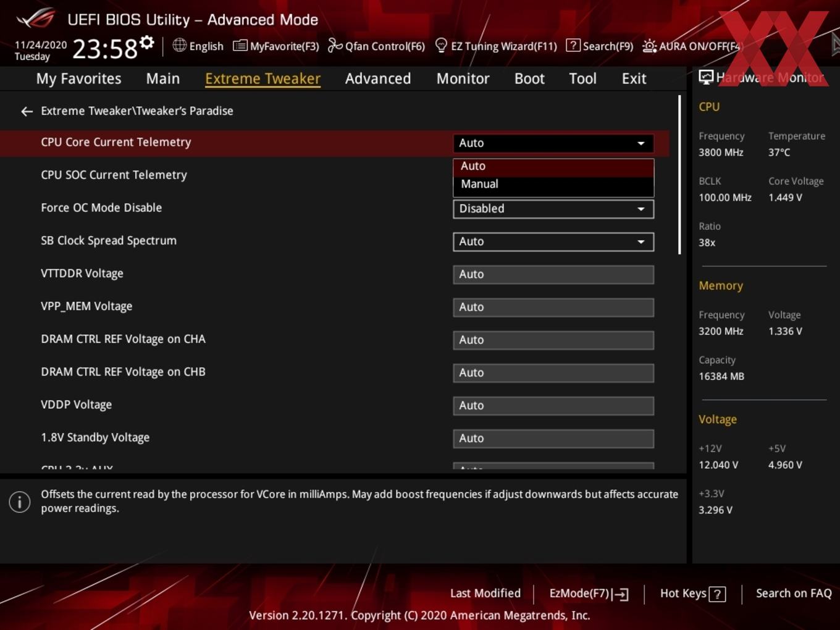Open MyFavorite(F3) list
Viewport: 840px width, 630px height.
click(x=276, y=46)
